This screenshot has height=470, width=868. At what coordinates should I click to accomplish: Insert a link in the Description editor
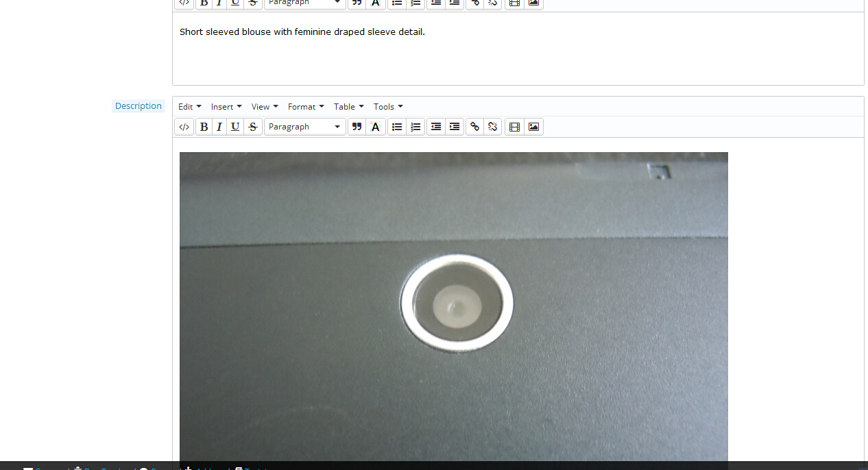point(474,127)
